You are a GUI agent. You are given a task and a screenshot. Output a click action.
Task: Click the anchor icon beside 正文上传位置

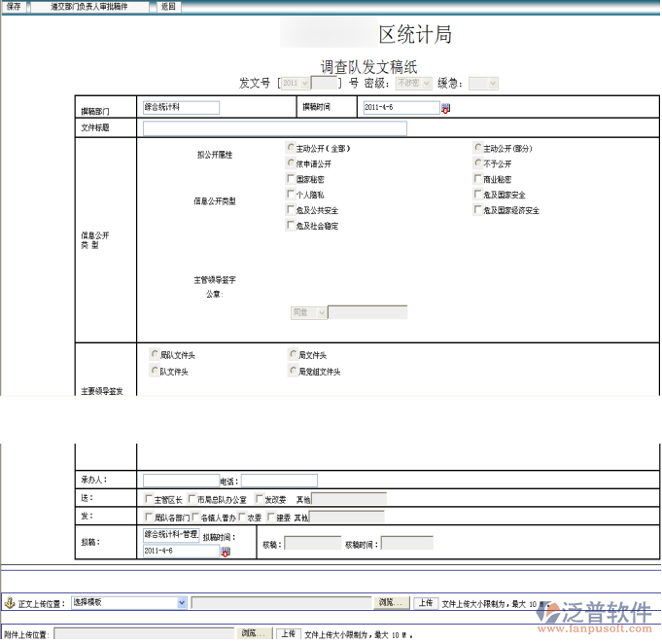pos(10,603)
